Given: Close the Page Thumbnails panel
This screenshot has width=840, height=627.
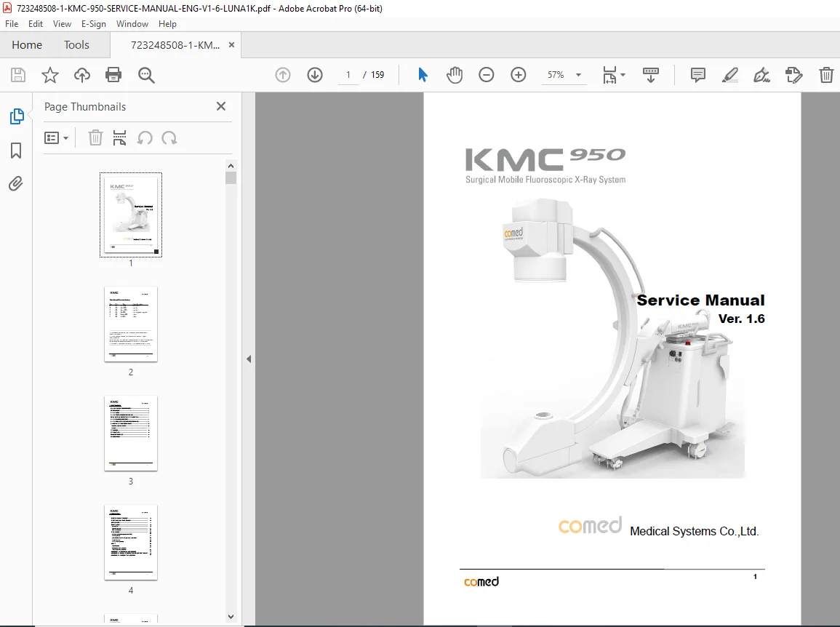Looking at the screenshot, I should 220,106.
